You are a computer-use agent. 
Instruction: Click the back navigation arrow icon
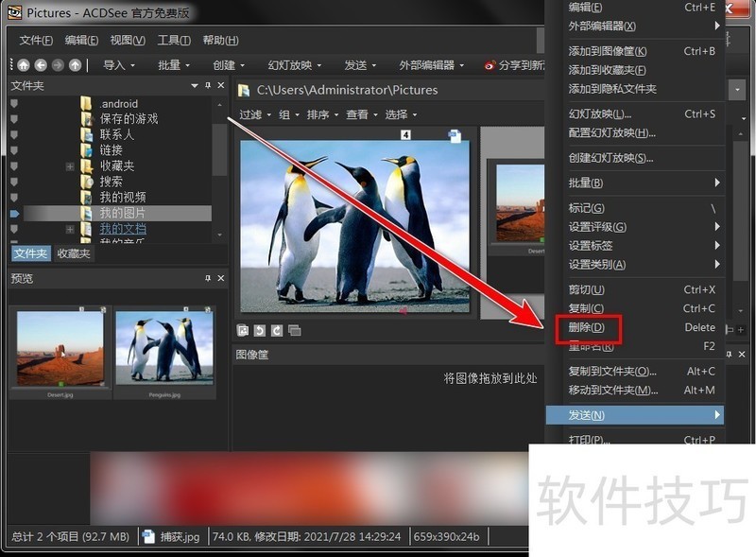(x=40, y=66)
